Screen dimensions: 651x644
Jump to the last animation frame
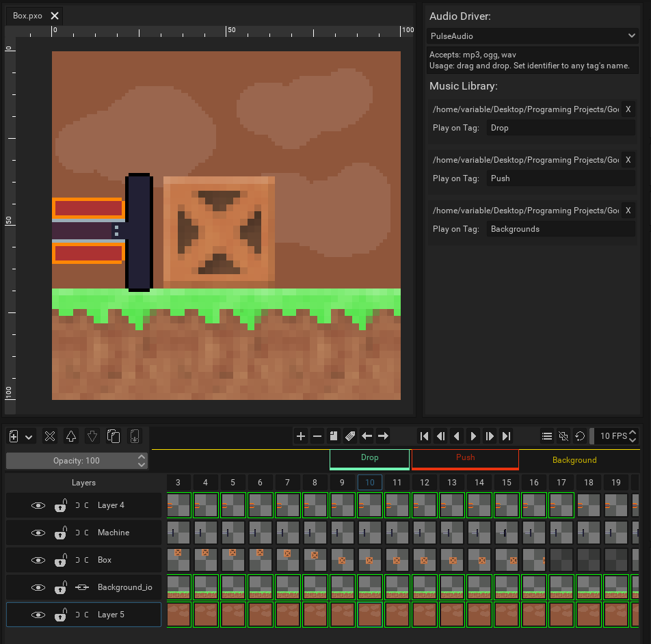pos(505,436)
